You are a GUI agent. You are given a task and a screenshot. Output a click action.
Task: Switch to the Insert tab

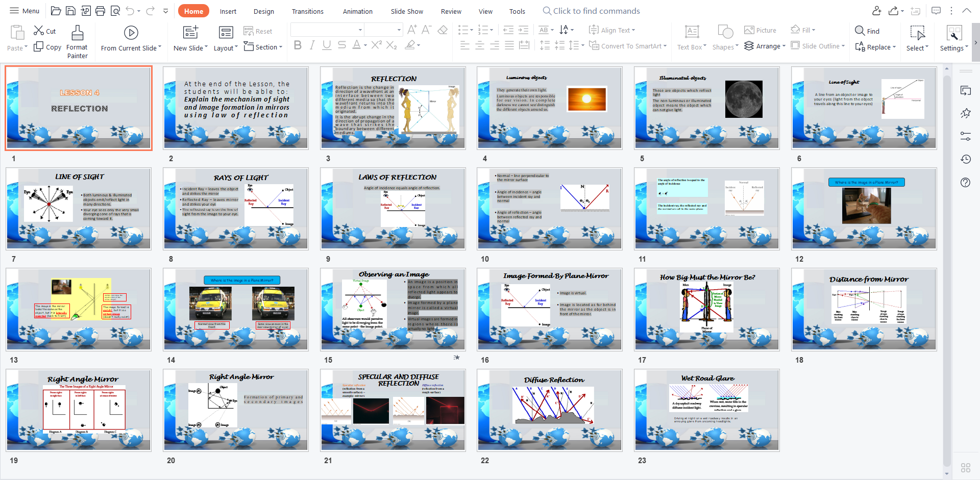pyautogui.click(x=228, y=11)
